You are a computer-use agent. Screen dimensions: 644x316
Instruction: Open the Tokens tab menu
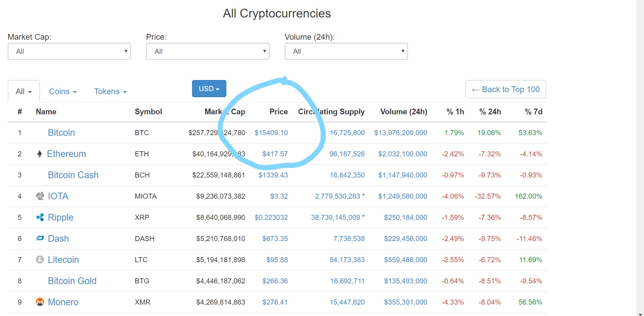pyautogui.click(x=110, y=91)
